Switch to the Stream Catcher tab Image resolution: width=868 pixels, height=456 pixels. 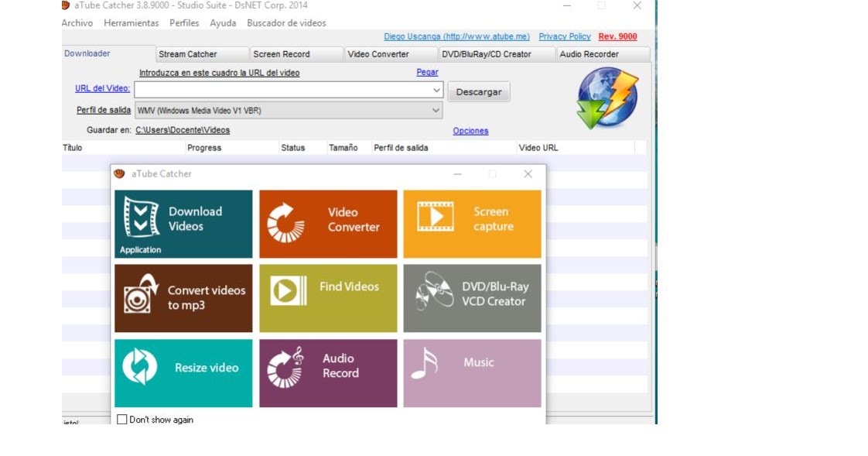202,54
